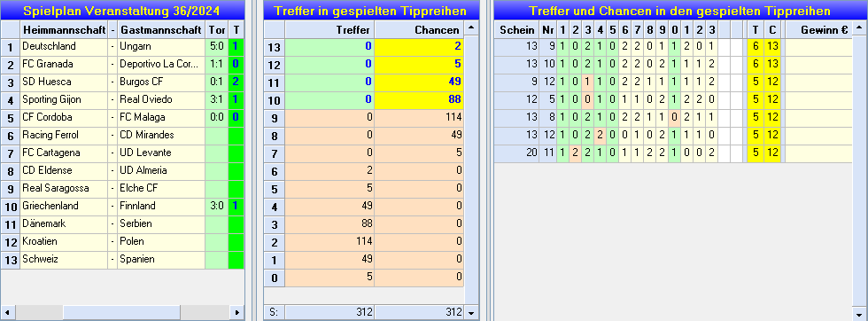
Task: Select the Real Saragossa cell
Action: [x=64, y=189]
